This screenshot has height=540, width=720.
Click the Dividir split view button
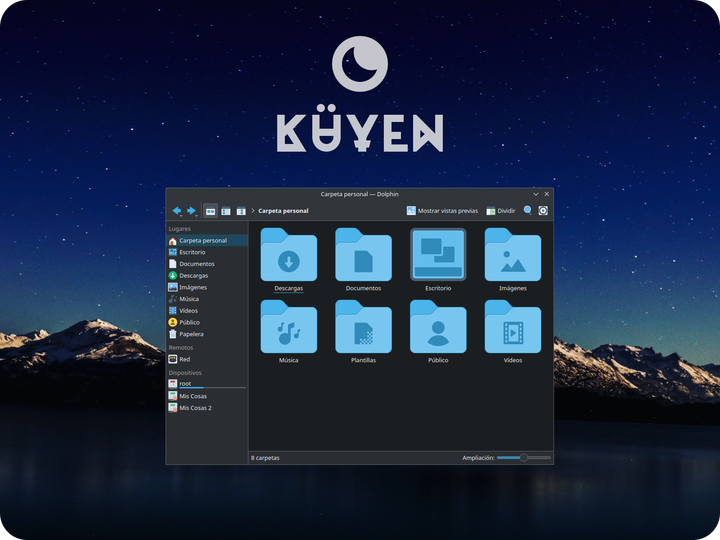501,211
